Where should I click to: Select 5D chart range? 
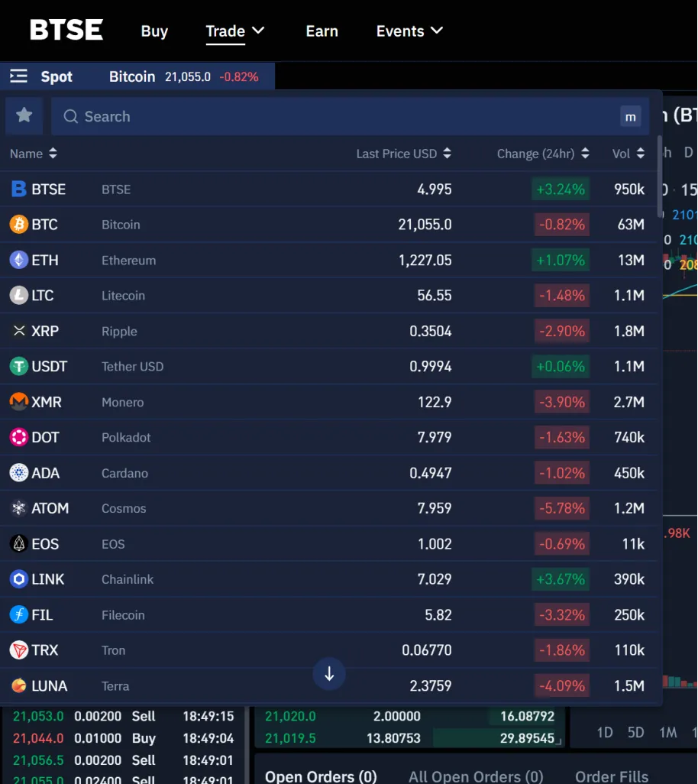635,733
